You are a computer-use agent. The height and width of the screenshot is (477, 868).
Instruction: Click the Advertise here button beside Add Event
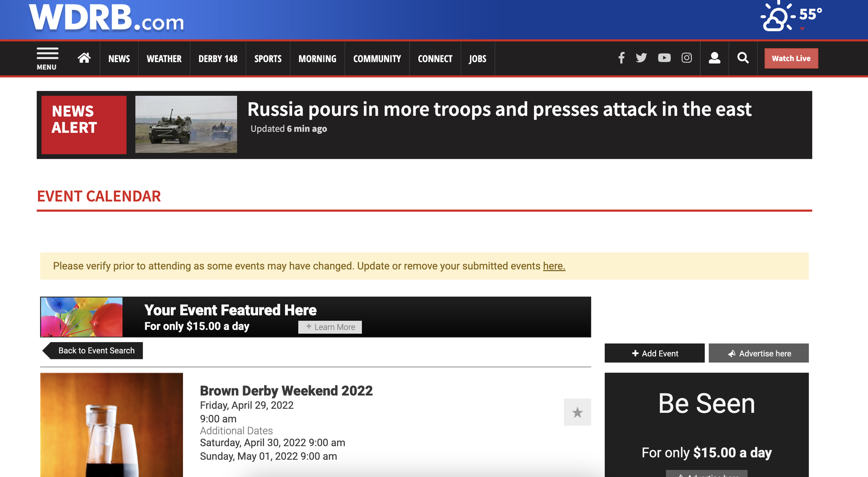(759, 353)
